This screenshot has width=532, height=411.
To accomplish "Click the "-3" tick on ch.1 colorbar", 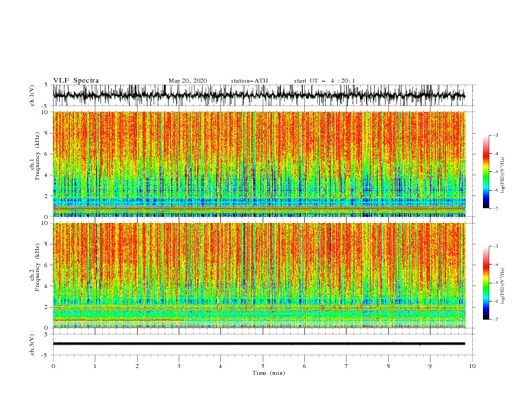I will tap(496, 135).
